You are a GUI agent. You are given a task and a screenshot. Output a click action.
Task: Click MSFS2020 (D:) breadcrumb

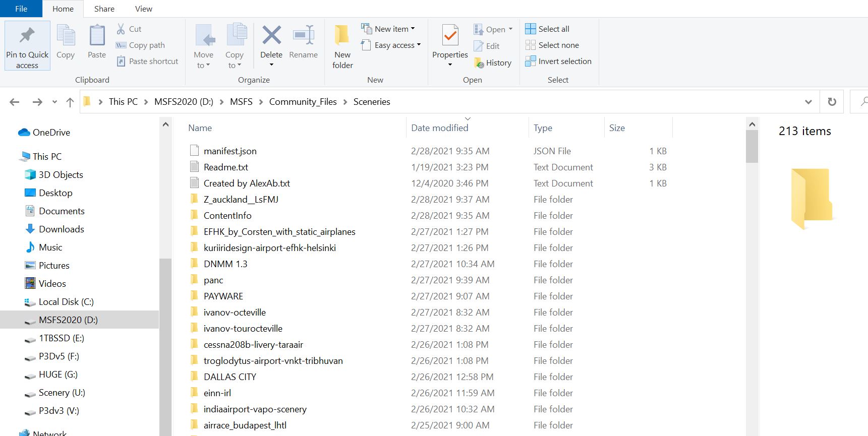184,101
